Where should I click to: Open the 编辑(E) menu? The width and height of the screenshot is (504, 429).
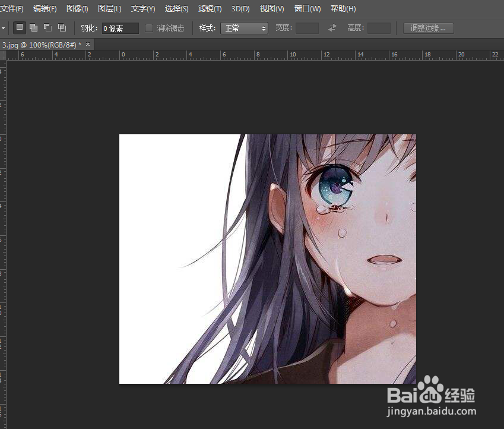[45, 9]
